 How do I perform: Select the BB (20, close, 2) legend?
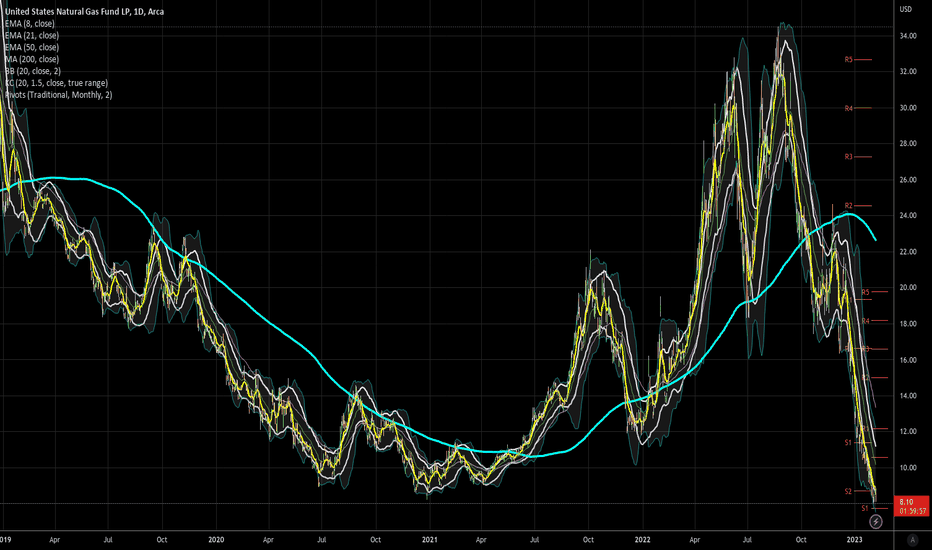pos(33,71)
